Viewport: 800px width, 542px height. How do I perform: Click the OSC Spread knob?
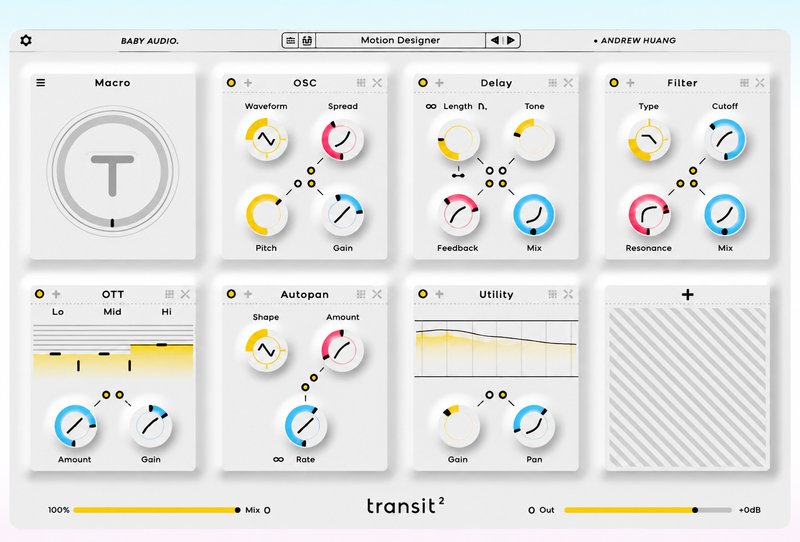click(342, 139)
